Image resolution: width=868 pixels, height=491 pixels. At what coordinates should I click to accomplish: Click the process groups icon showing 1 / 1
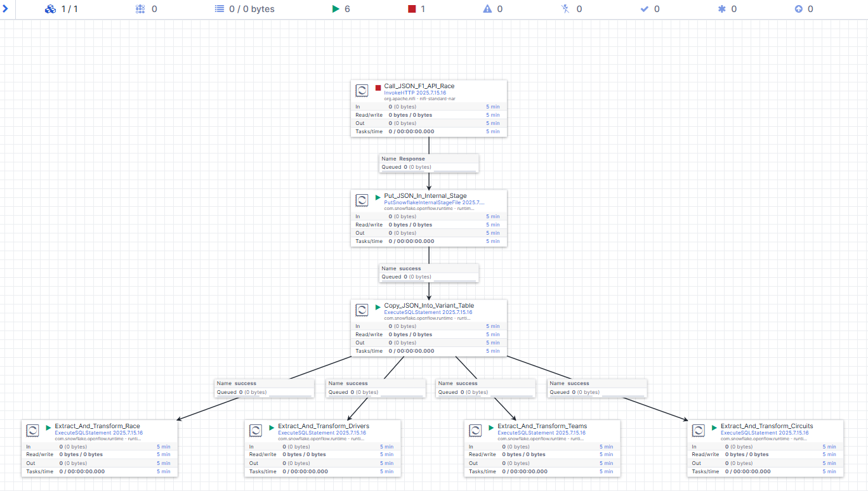(x=51, y=9)
